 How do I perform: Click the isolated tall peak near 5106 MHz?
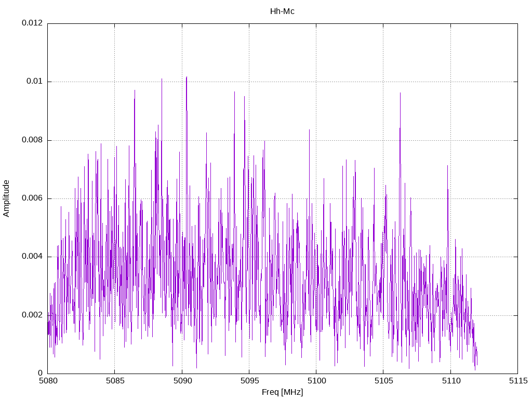400,94
